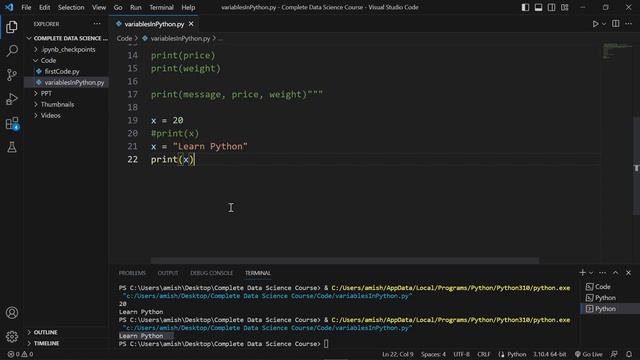This screenshot has width=640, height=360.
Task: Select the first Python terminal instance
Action: (x=610, y=298)
